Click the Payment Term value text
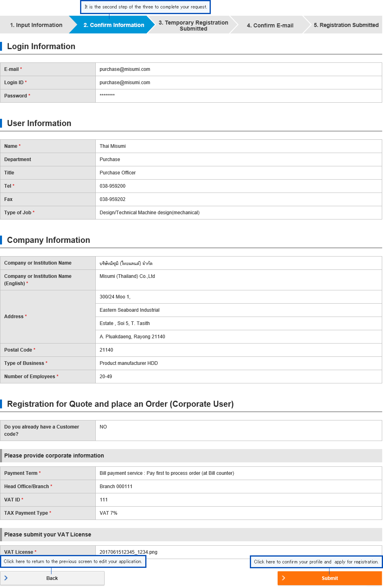The width and height of the screenshot is (383, 588). 167,473
